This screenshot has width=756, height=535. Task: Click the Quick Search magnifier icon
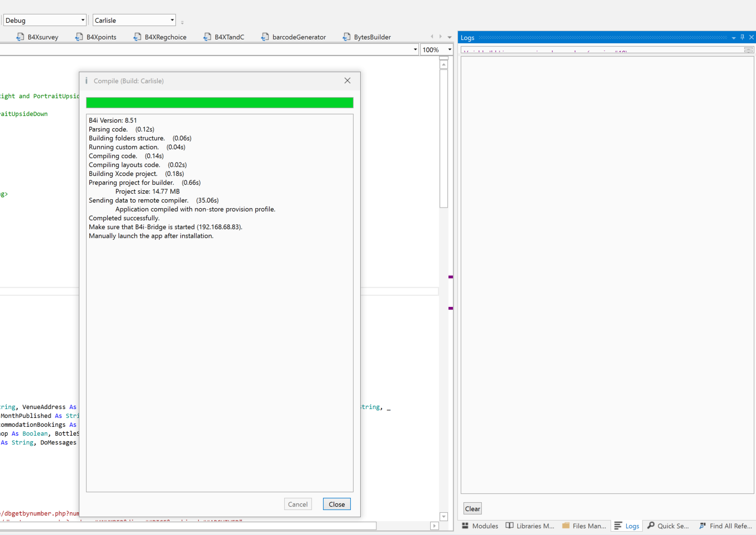click(651, 526)
